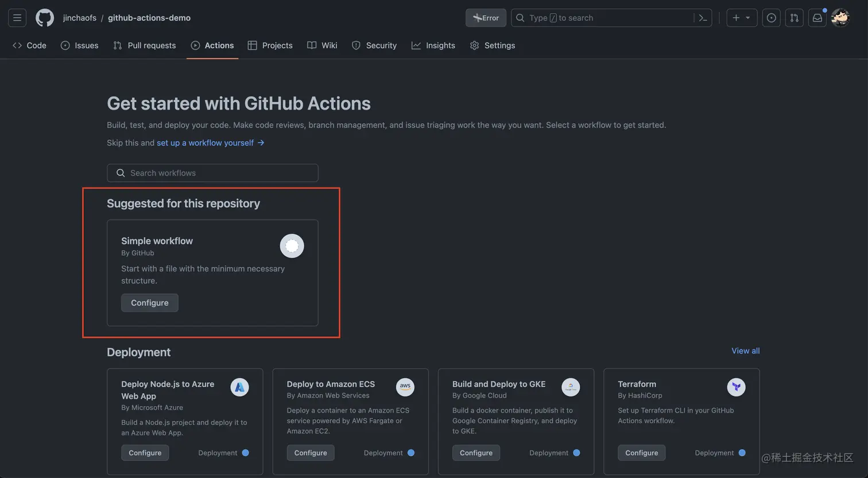Click the Terraform card title
The width and height of the screenshot is (868, 478).
(637, 384)
